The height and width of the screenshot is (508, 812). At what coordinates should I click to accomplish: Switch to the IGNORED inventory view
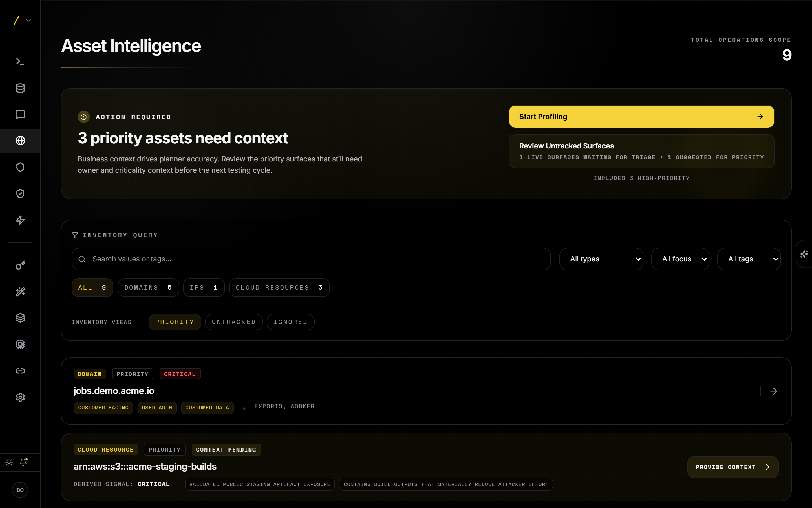(x=291, y=322)
